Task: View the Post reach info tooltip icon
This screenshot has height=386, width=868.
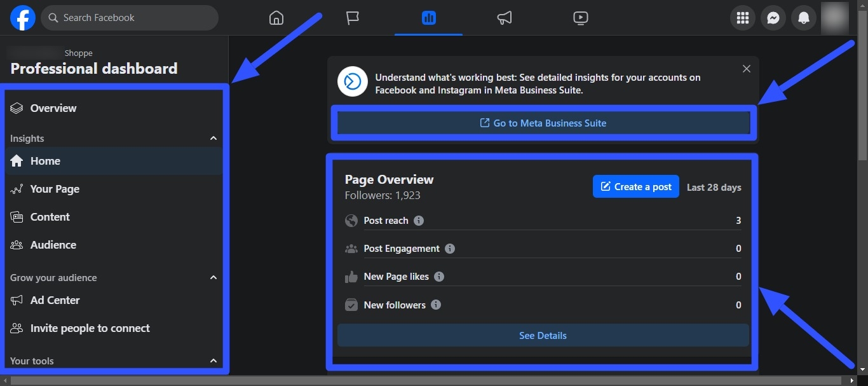Action: click(418, 221)
